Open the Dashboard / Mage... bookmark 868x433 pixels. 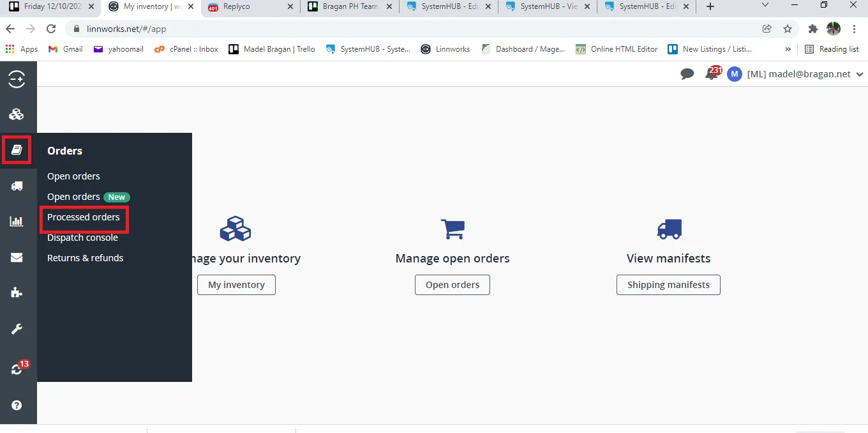(x=523, y=49)
